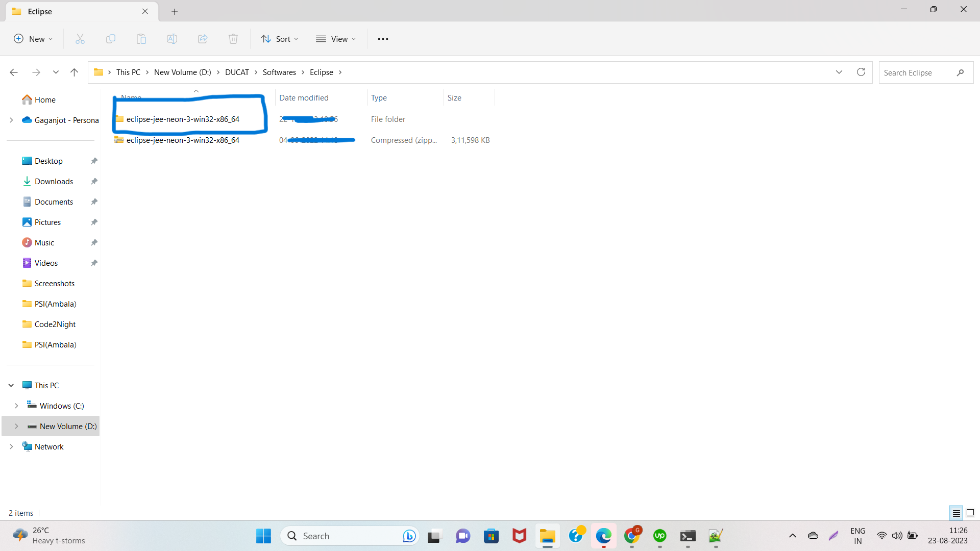The width and height of the screenshot is (980, 551).
Task: Sort by the Type column header
Action: [x=405, y=97]
